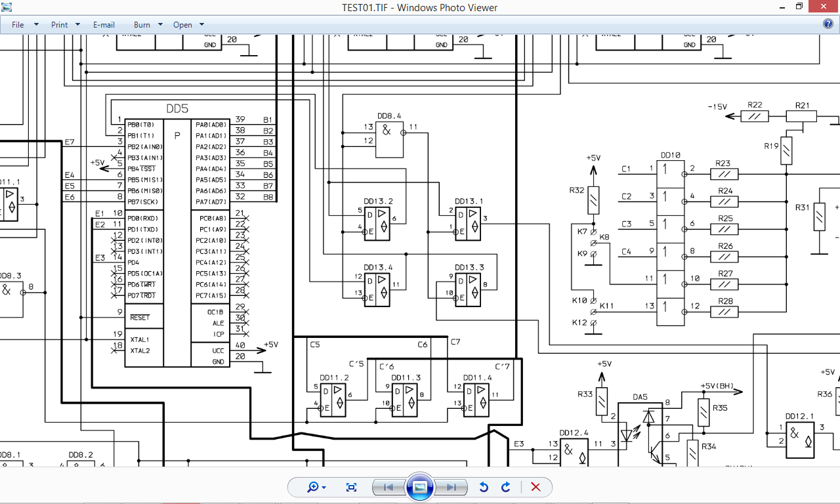Click the DD5 chip label in the schematic
This screenshot has height=504, width=840.
pyautogui.click(x=177, y=109)
